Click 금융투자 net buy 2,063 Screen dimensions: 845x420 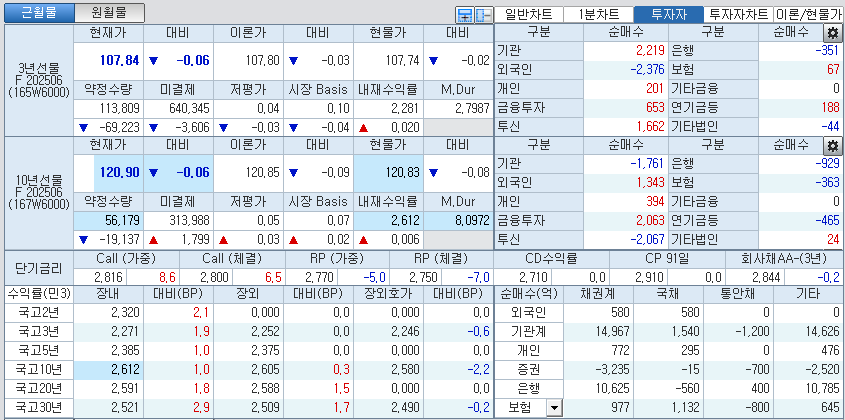pyautogui.click(x=652, y=220)
